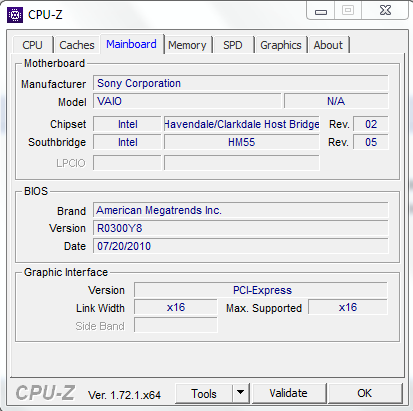
Task: Click the Validate button
Action: click(288, 394)
